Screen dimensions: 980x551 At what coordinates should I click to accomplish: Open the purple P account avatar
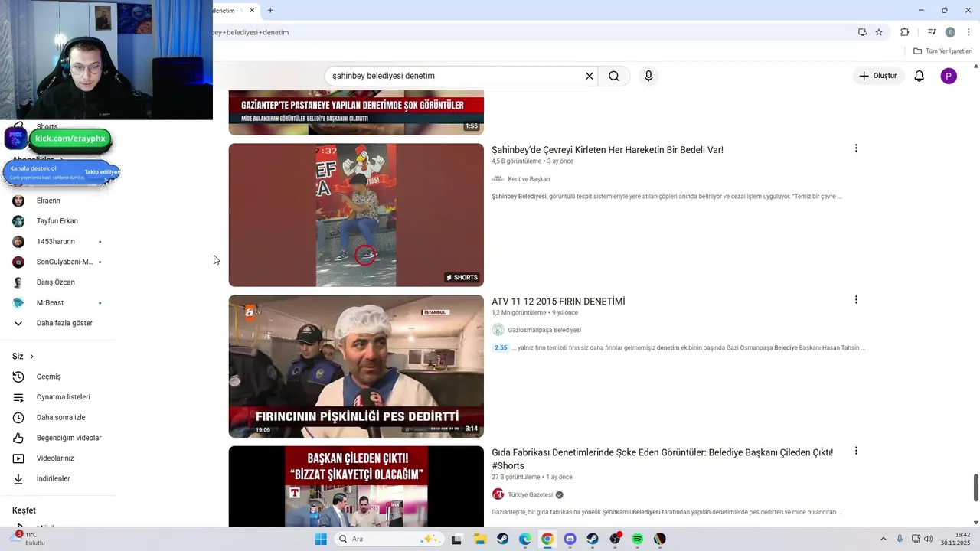pyautogui.click(x=949, y=76)
